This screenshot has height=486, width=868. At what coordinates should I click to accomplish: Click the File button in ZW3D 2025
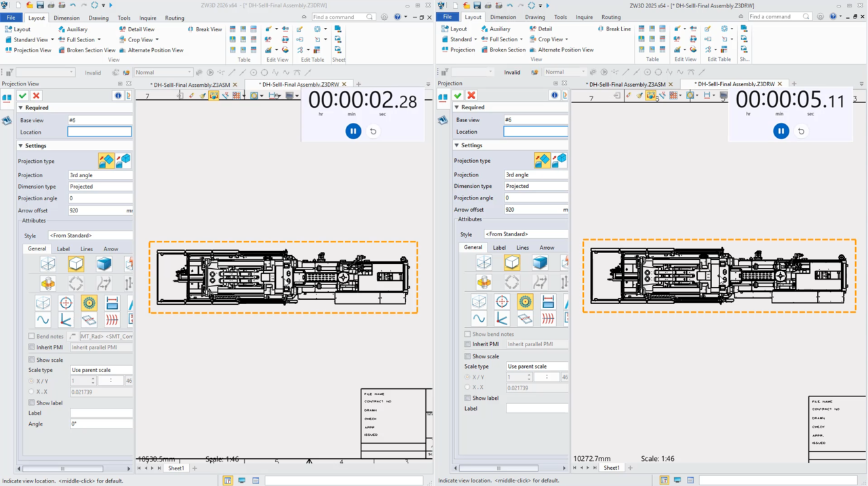(x=447, y=17)
